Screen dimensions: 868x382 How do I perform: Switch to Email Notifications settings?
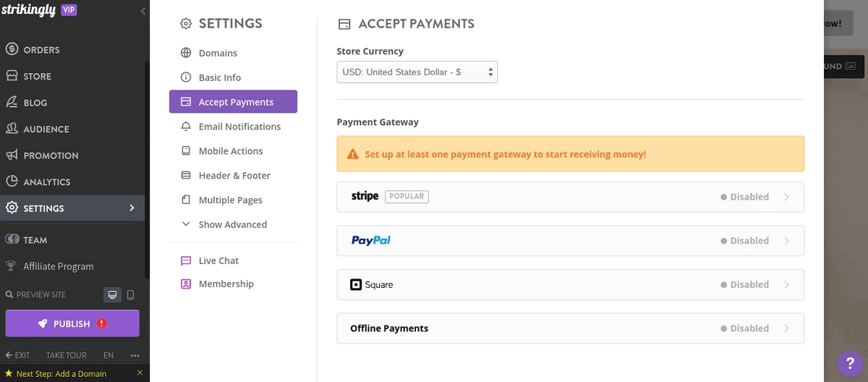tap(239, 127)
